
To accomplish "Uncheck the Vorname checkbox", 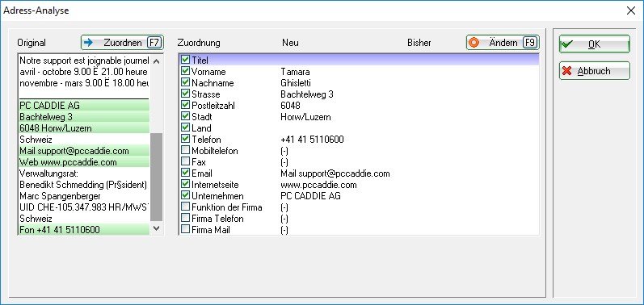I will pyautogui.click(x=186, y=71).
